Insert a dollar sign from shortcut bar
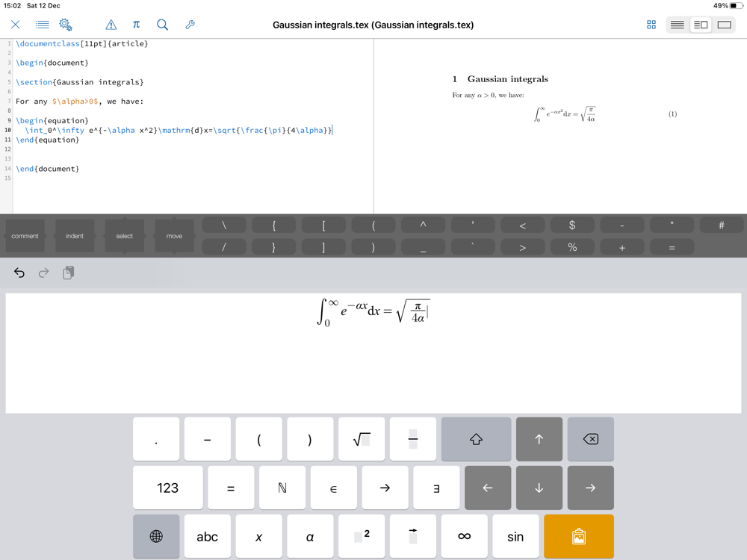Screen dimensions: 747x560 click(x=572, y=225)
